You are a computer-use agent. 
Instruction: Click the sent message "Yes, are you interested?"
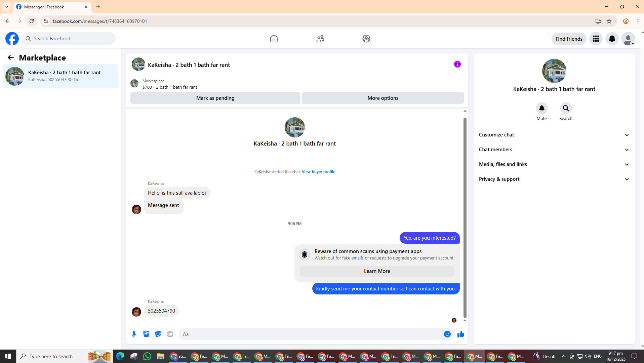point(430,238)
